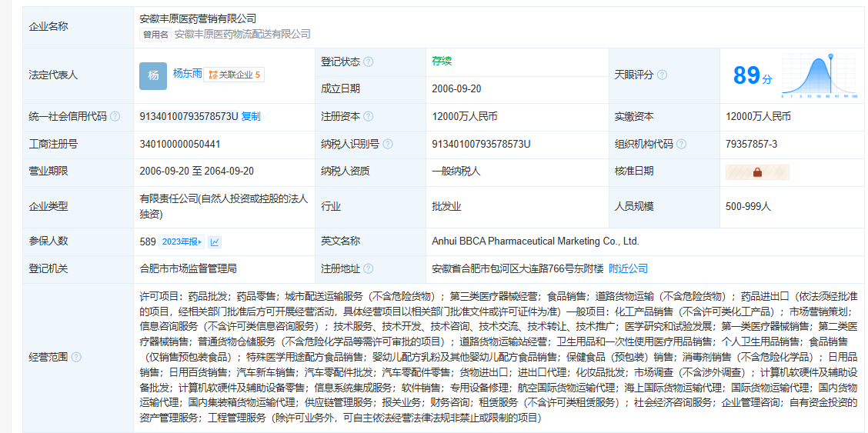This screenshot has width=868, height=433.
Task: Open 杨东雨 legal representative link
Action: (x=188, y=73)
